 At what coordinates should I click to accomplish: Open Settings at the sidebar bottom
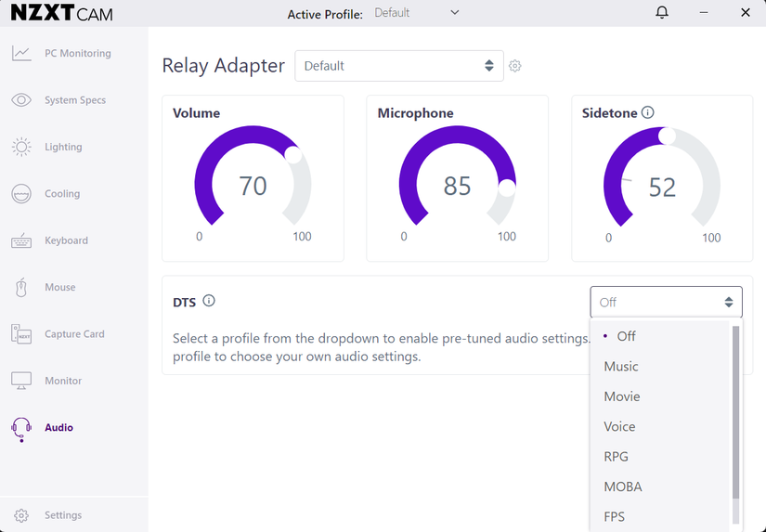click(x=63, y=515)
